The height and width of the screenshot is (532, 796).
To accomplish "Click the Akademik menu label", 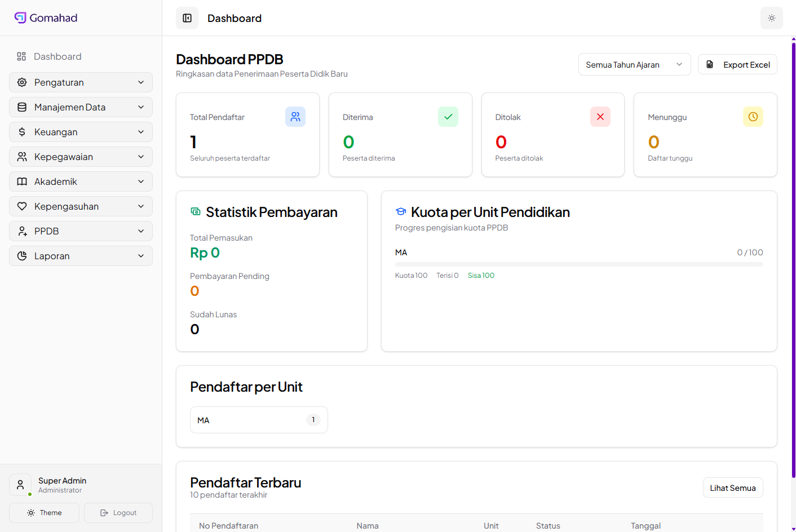I will pyautogui.click(x=56, y=181).
